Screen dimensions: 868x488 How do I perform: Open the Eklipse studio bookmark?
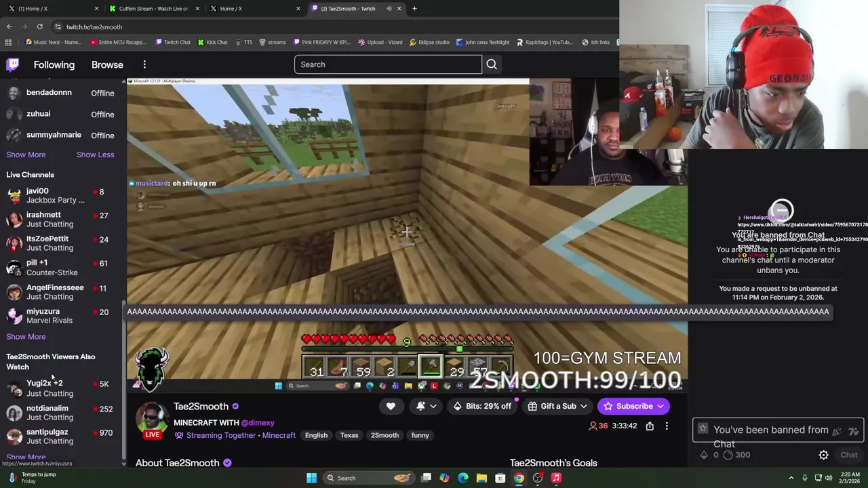429,42
